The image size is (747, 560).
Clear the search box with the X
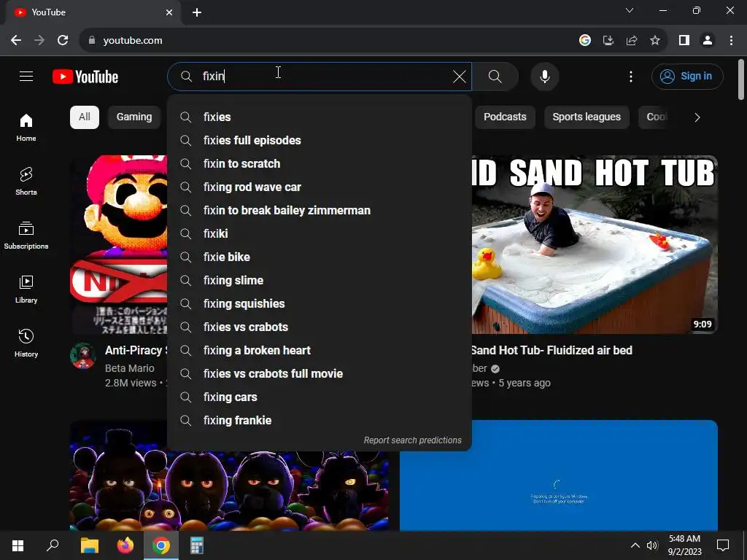click(460, 76)
